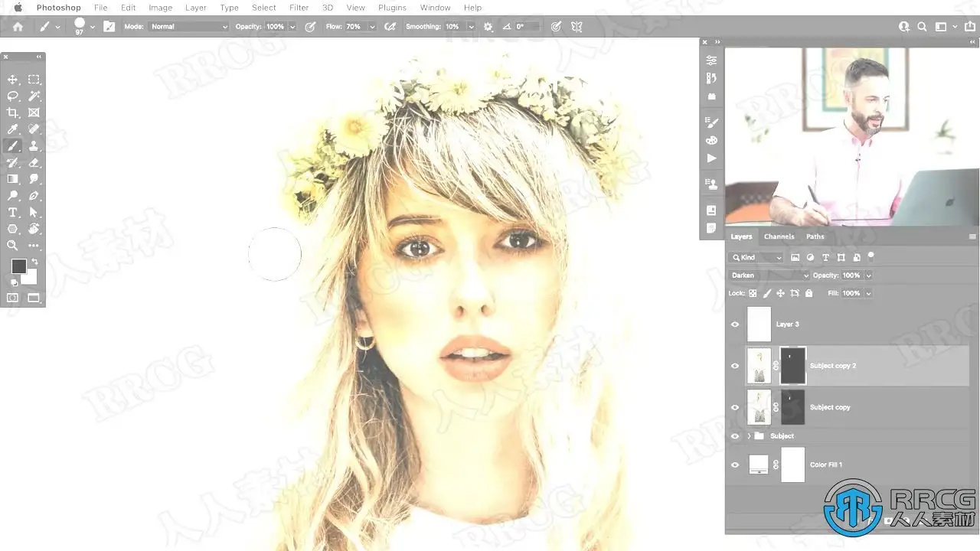Select the Zoom tool
Image resolution: width=980 pixels, height=551 pixels.
(x=13, y=246)
